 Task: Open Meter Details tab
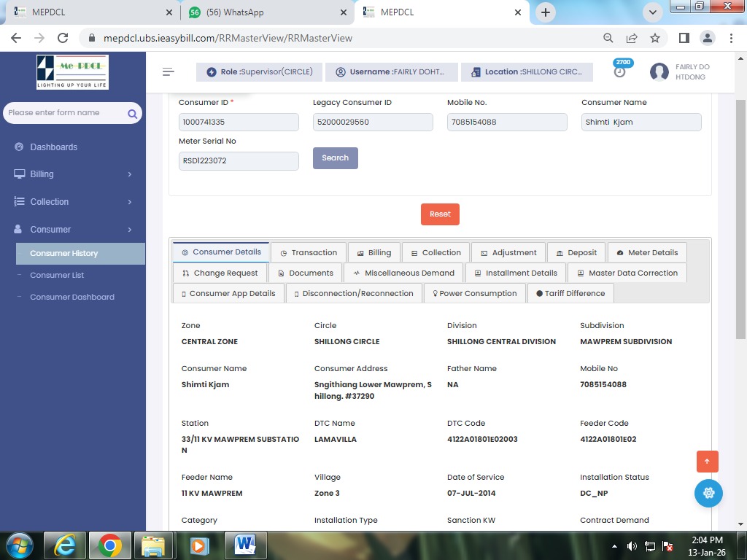tap(648, 252)
